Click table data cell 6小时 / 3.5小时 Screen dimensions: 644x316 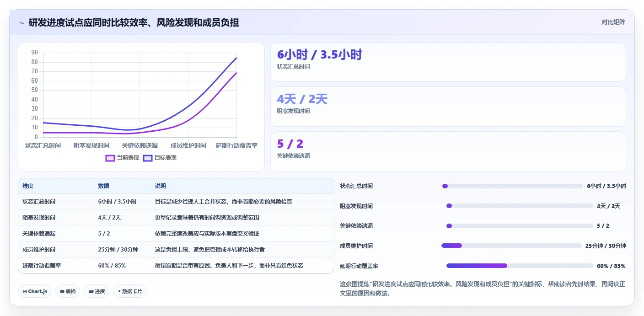(x=117, y=202)
